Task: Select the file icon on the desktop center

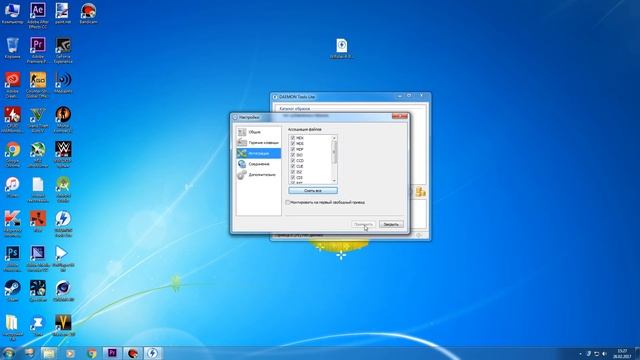Action: [342, 49]
